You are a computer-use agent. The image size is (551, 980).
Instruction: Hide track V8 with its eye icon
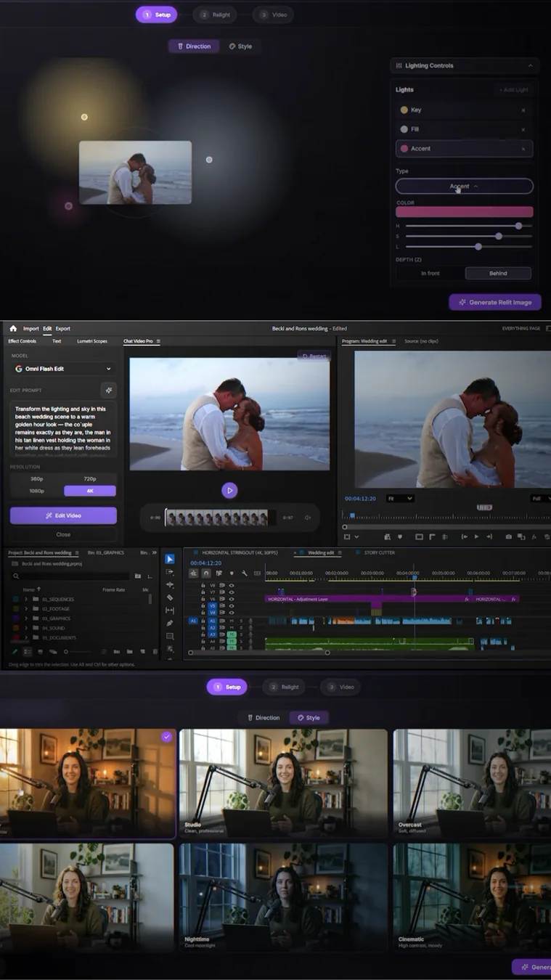[232, 585]
